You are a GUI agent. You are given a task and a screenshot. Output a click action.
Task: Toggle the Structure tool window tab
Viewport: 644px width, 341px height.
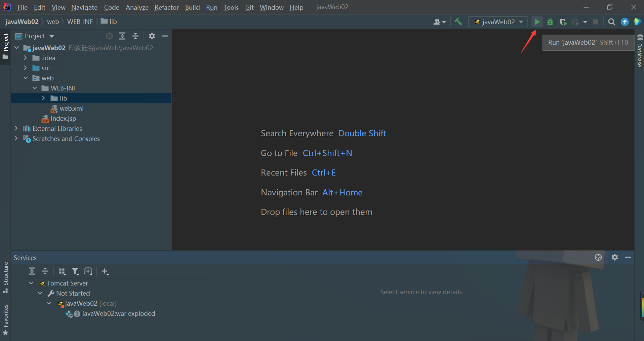click(x=5, y=277)
